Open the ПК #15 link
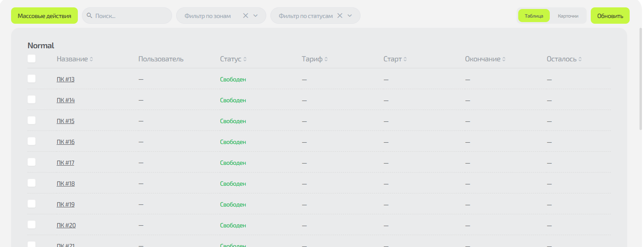Image resolution: width=644 pixels, height=247 pixels. click(66, 121)
